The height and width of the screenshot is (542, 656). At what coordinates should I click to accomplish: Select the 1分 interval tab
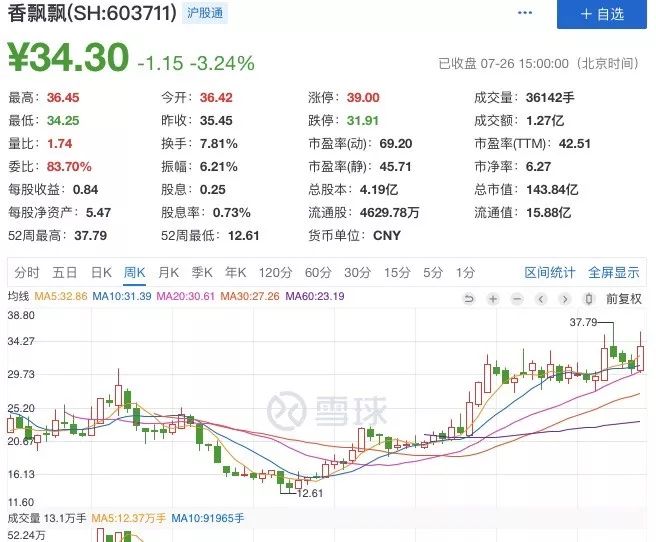click(465, 273)
